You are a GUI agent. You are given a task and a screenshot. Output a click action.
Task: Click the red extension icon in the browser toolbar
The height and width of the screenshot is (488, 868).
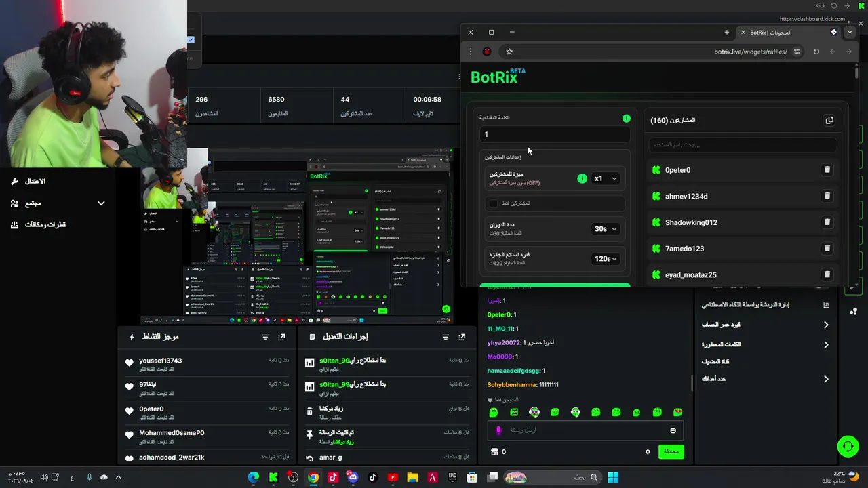[x=487, y=52]
